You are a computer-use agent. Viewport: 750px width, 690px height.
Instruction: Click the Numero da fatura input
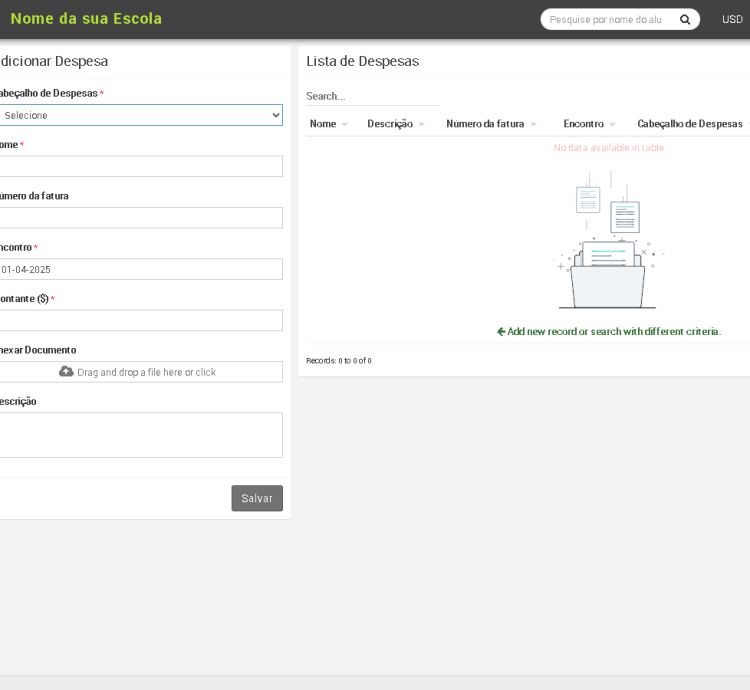click(x=140, y=218)
